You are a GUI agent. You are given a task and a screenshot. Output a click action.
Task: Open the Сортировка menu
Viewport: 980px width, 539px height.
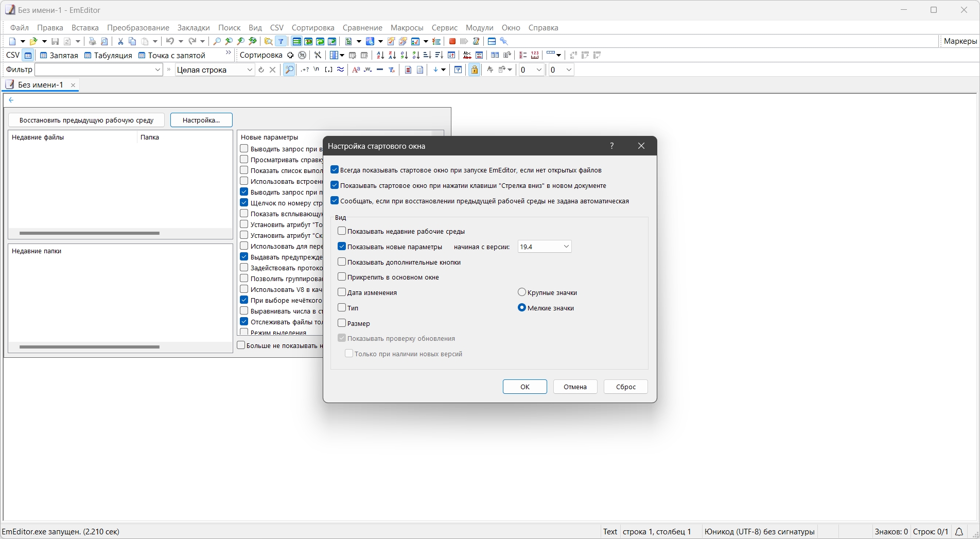[x=313, y=28]
